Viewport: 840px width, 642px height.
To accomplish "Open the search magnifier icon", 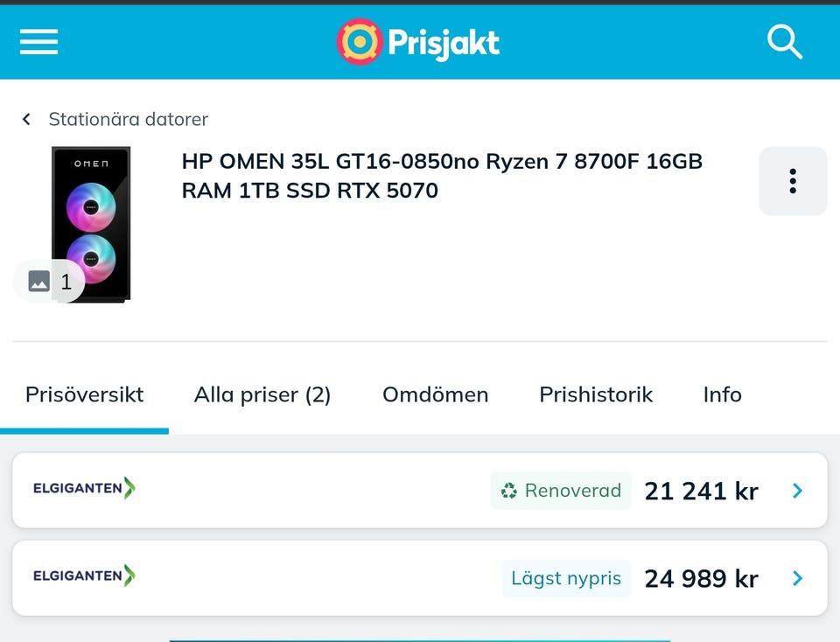I will [x=784, y=41].
